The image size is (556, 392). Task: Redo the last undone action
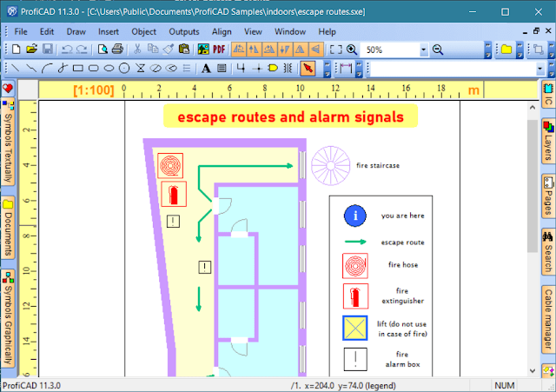click(82, 50)
